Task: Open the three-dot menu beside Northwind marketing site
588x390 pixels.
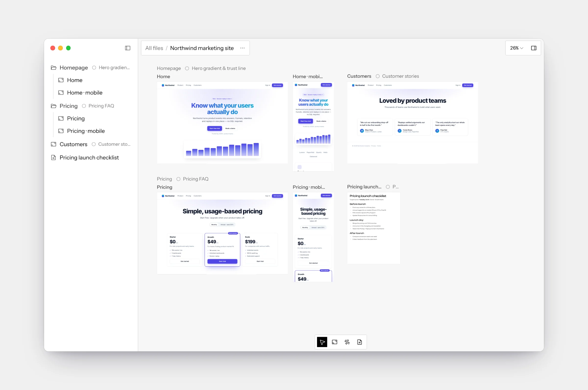Action: tap(243, 48)
